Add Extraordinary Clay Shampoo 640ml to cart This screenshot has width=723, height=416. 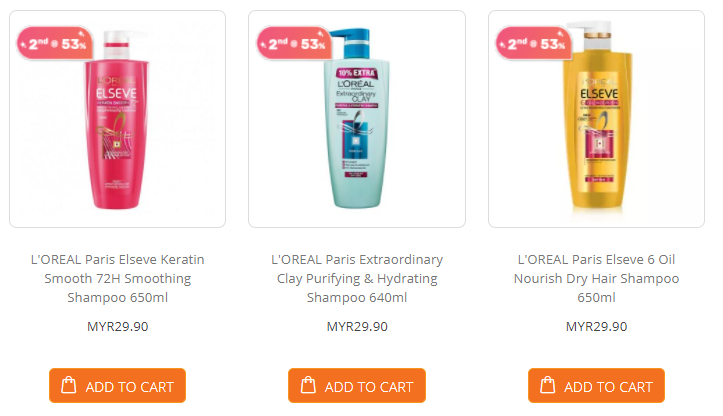(x=356, y=386)
